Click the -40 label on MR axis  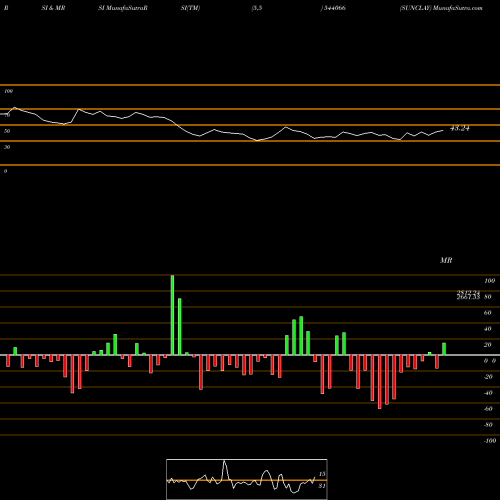point(488,393)
